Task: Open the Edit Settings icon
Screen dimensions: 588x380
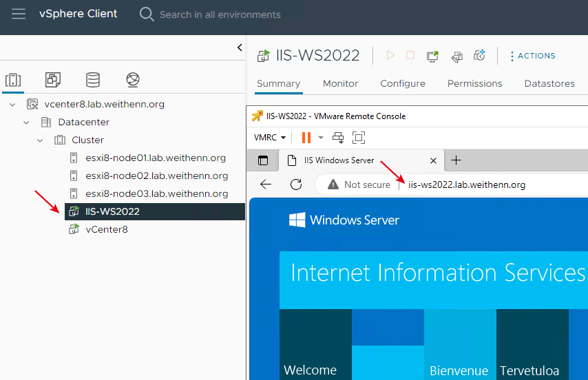Action: click(x=456, y=56)
